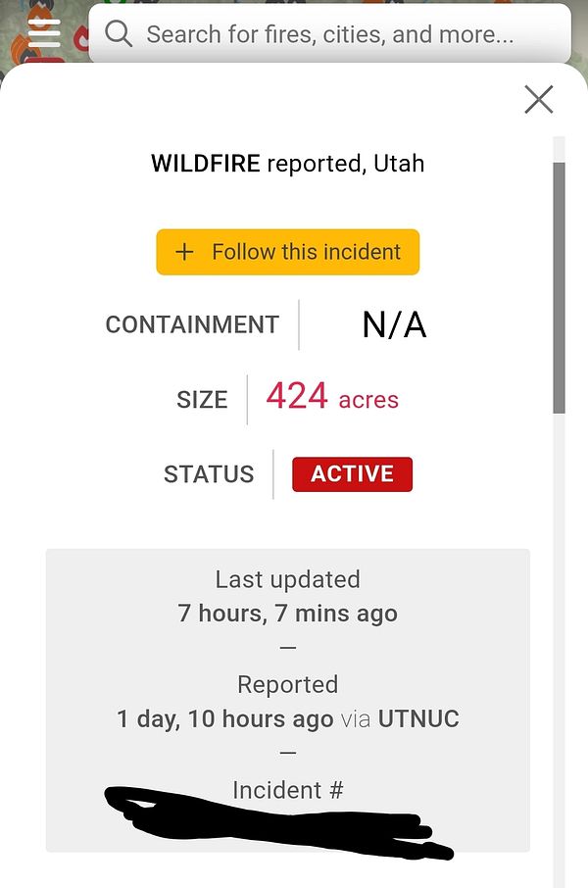Click the ACTIVE status badge
Image resolution: width=588 pixels, height=888 pixels.
352,473
